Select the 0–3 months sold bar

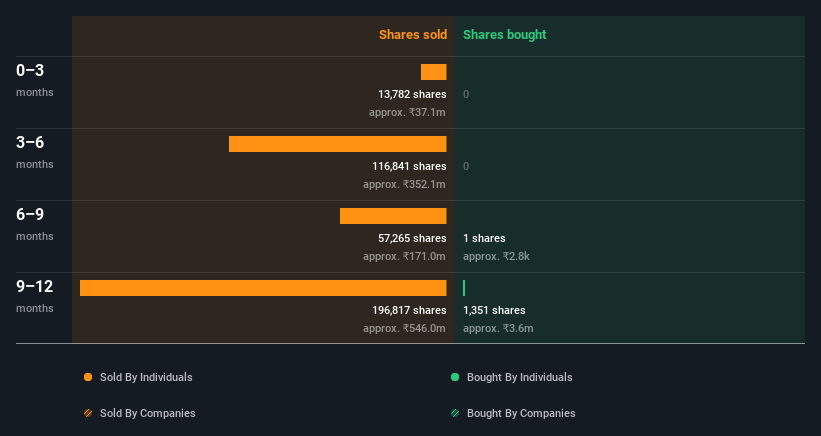(x=434, y=72)
